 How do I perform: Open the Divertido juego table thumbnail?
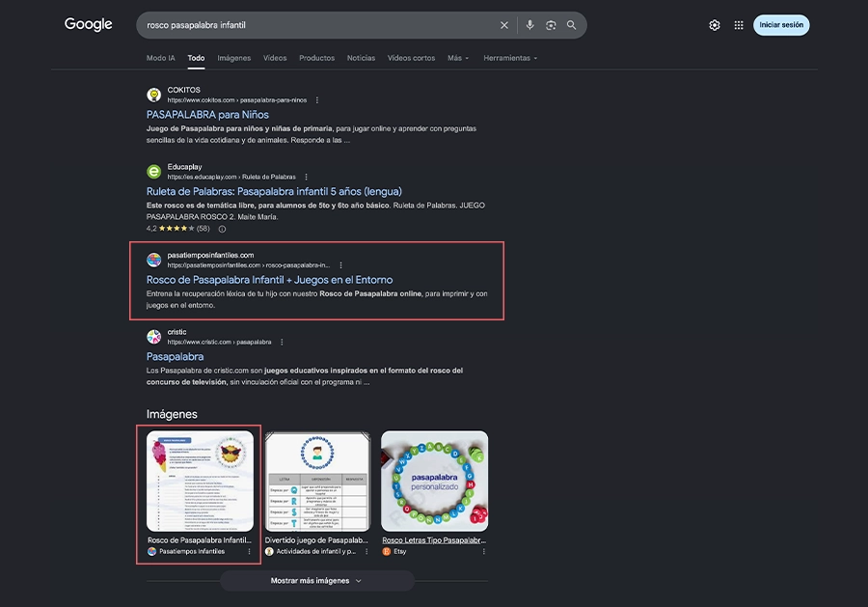317,482
